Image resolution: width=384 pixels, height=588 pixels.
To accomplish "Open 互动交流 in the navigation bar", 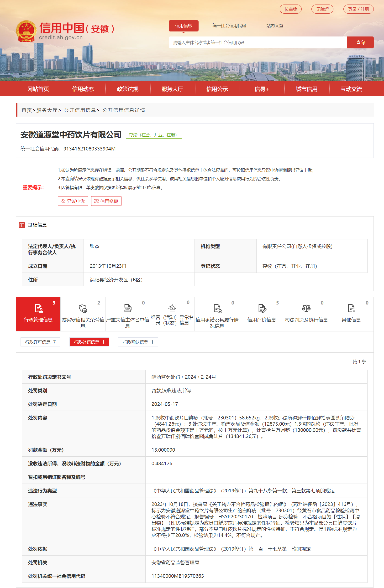I will click(351, 89).
